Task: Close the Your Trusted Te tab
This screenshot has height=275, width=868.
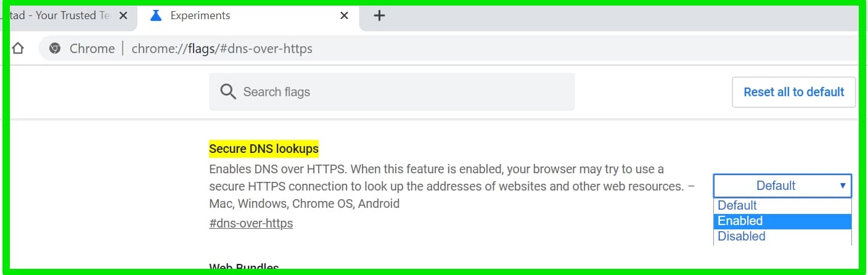Action: 123,16
